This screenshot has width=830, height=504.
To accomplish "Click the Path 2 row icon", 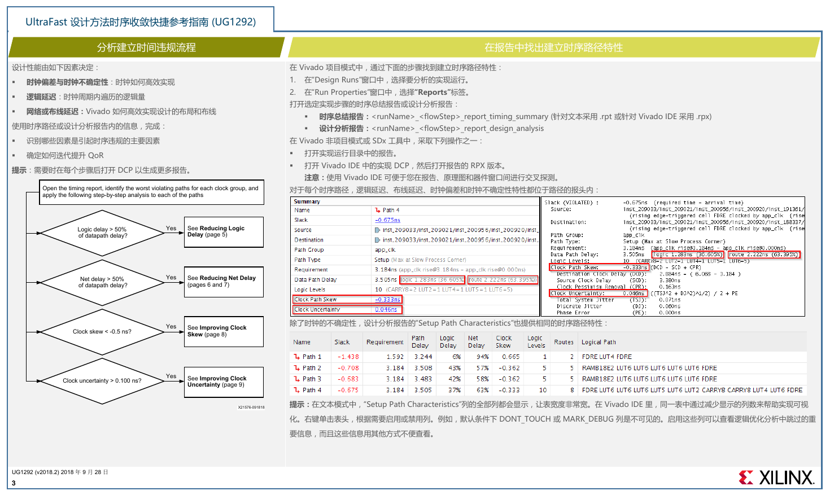I will (296, 368).
